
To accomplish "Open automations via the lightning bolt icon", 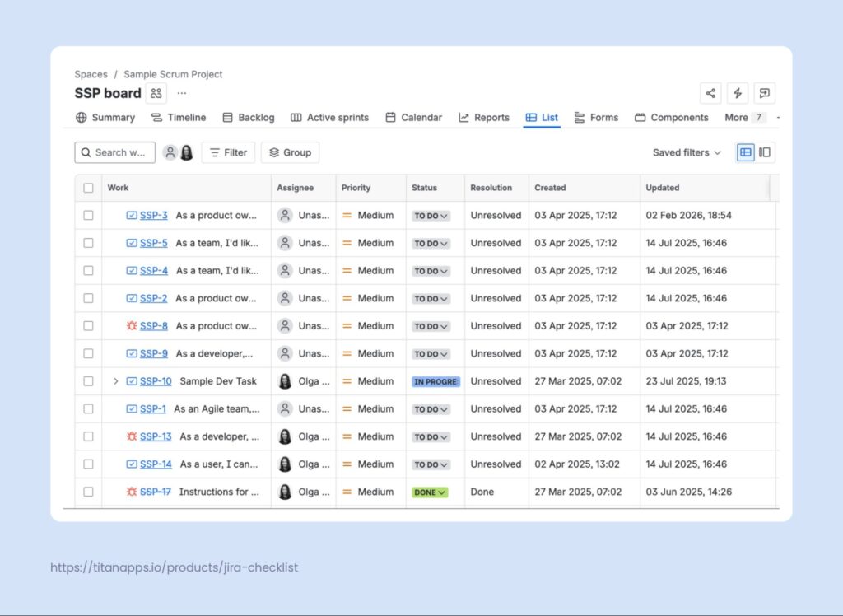I will coord(738,93).
